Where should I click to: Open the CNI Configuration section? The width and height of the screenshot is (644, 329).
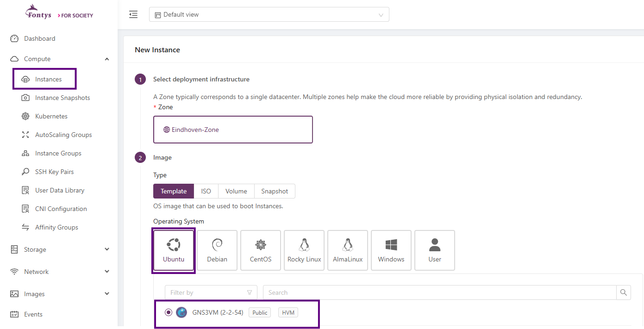61,209
